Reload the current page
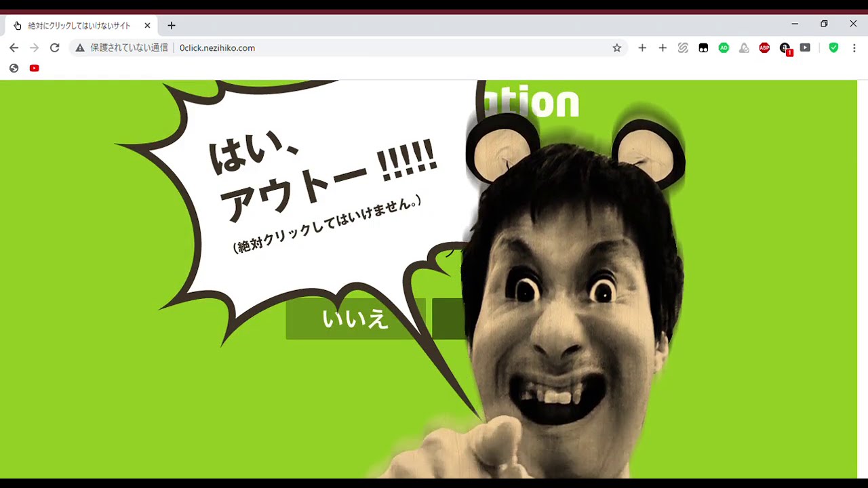Image resolution: width=868 pixels, height=488 pixels. pos(54,48)
